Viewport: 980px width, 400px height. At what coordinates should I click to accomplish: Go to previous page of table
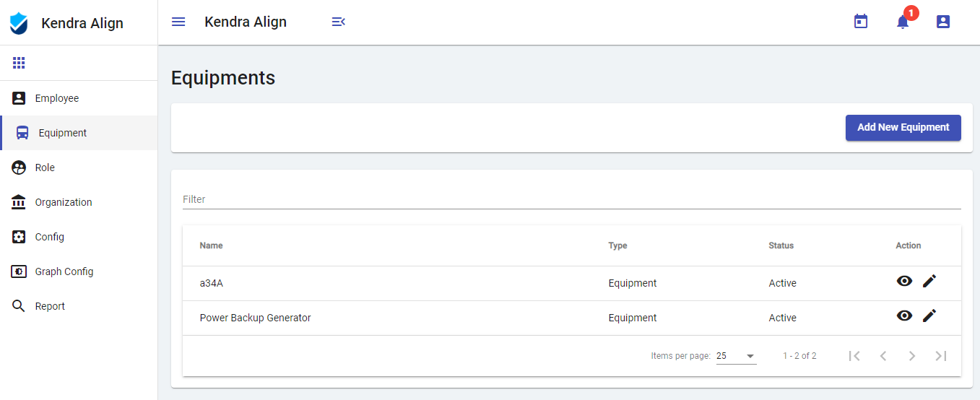[x=883, y=355]
